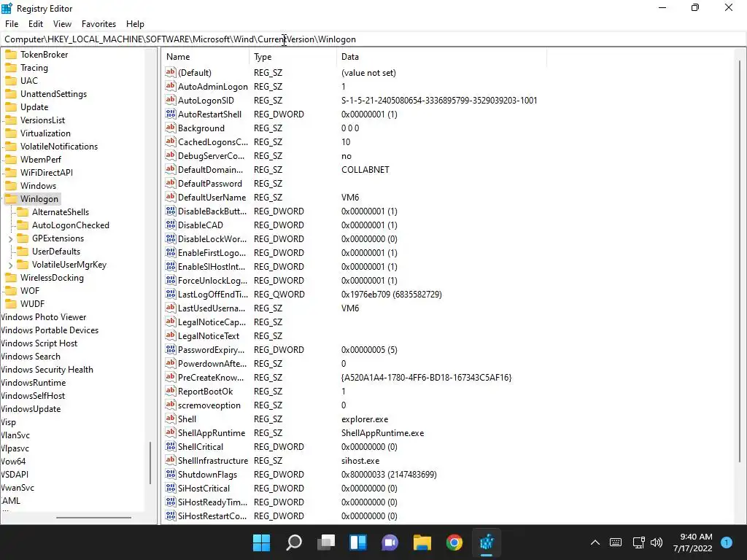
Task: Click the AutoRestartShell DWORD value icon
Action: 171,114
